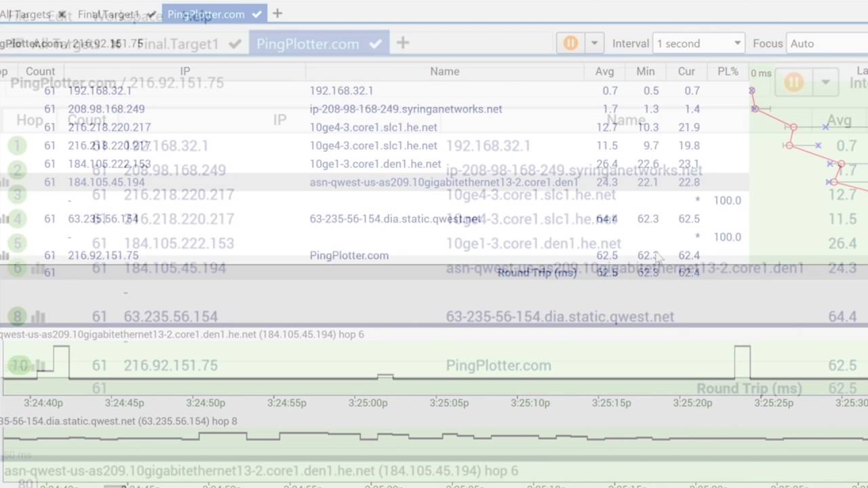The image size is (868, 488).
Task: Click the 3:25:00p time axis label
Action: pos(368,403)
